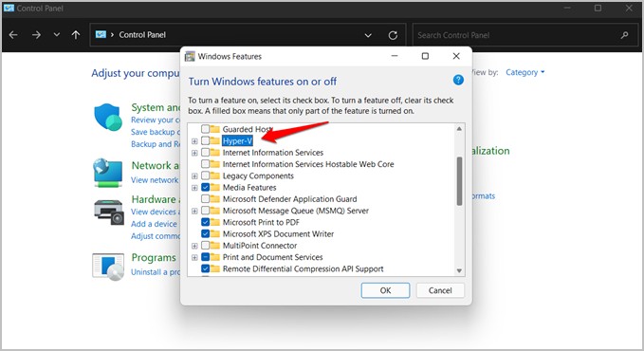Go up one level with the Up arrow

tap(76, 35)
